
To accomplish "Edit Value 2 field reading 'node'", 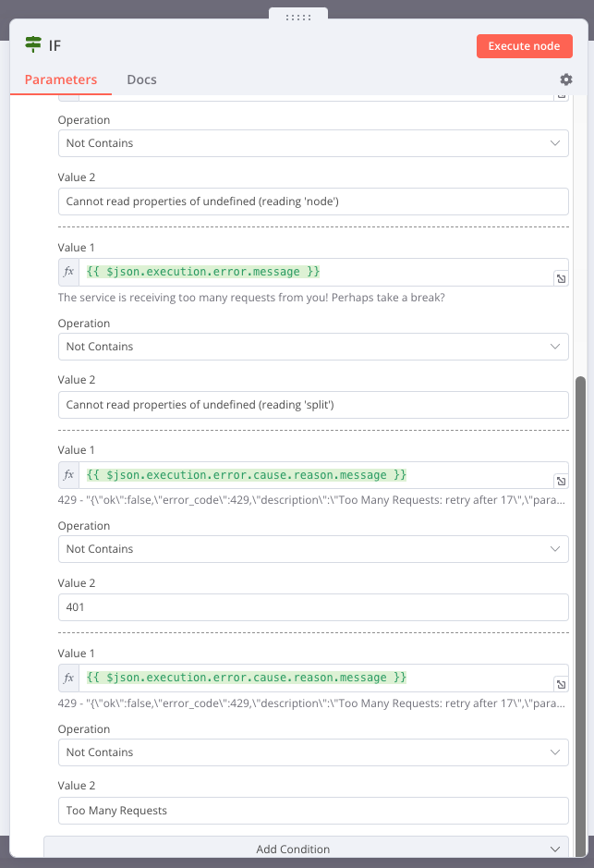I will [313, 202].
